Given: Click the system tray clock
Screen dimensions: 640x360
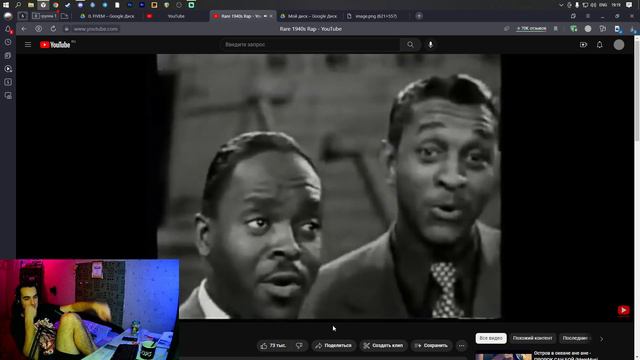Looking at the screenshot, I should tap(616, 5).
